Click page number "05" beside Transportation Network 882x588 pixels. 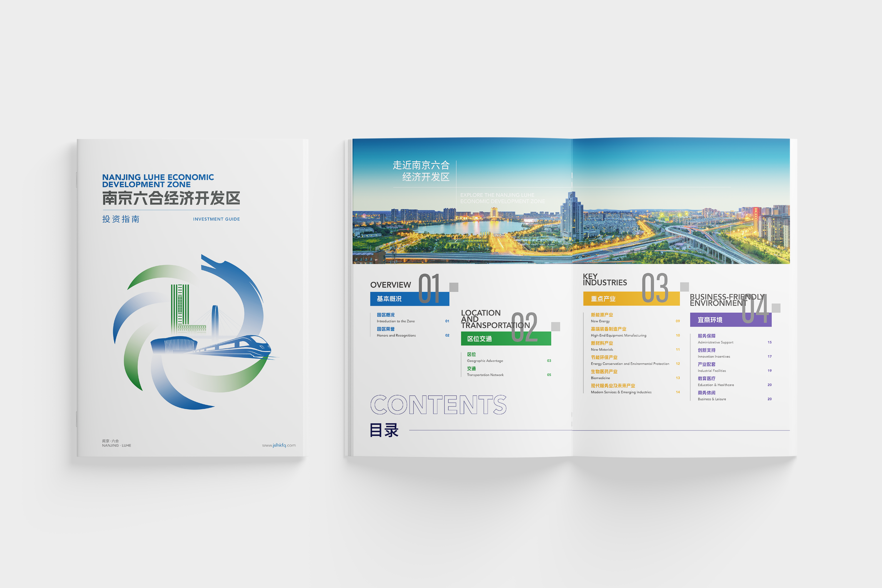pyautogui.click(x=549, y=375)
